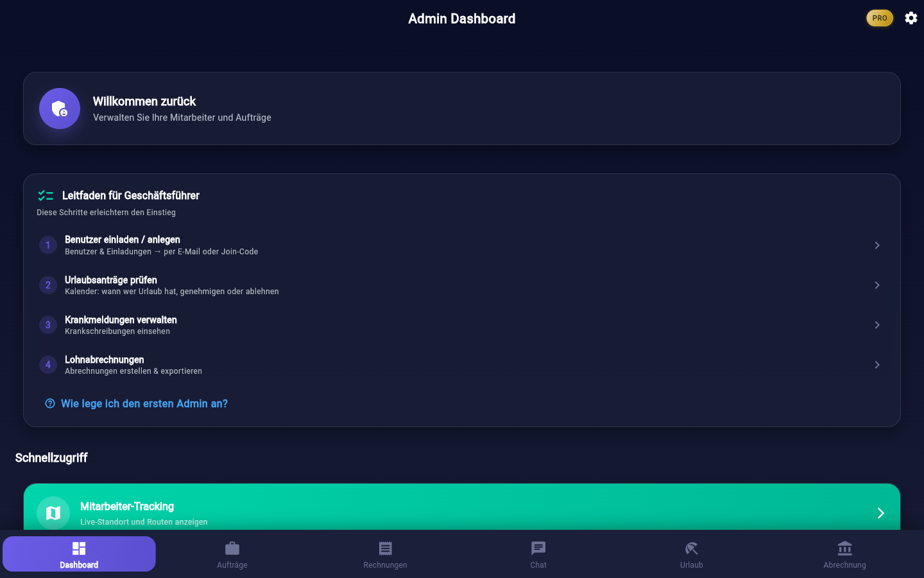Switch to the Dashboard tab label

(x=79, y=565)
